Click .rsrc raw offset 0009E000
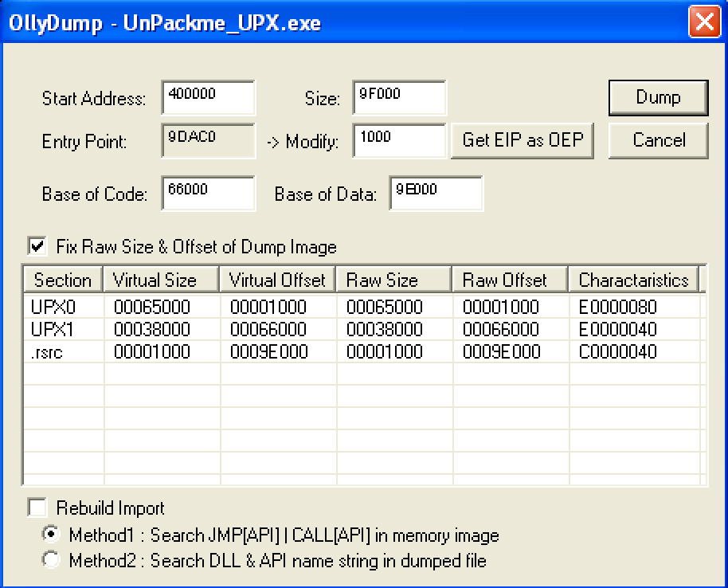This screenshot has width=728, height=588. 502,351
